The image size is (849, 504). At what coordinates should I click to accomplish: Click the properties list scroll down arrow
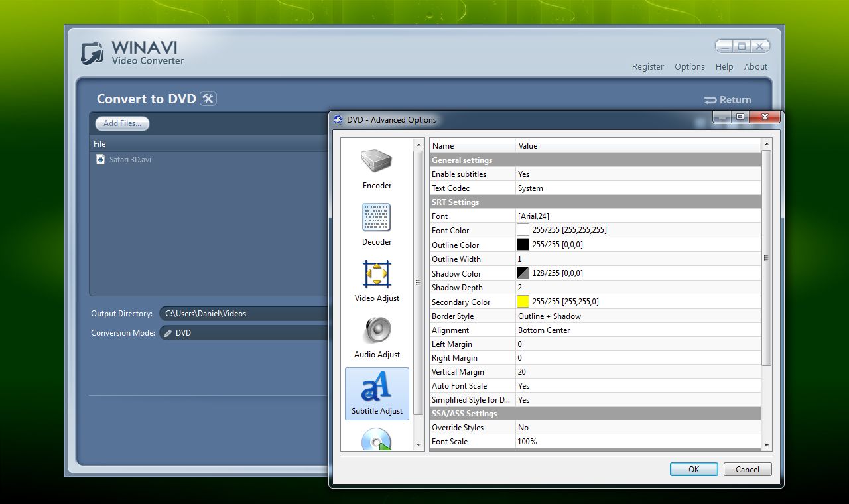pyautogui.click(x=767, y=446)
